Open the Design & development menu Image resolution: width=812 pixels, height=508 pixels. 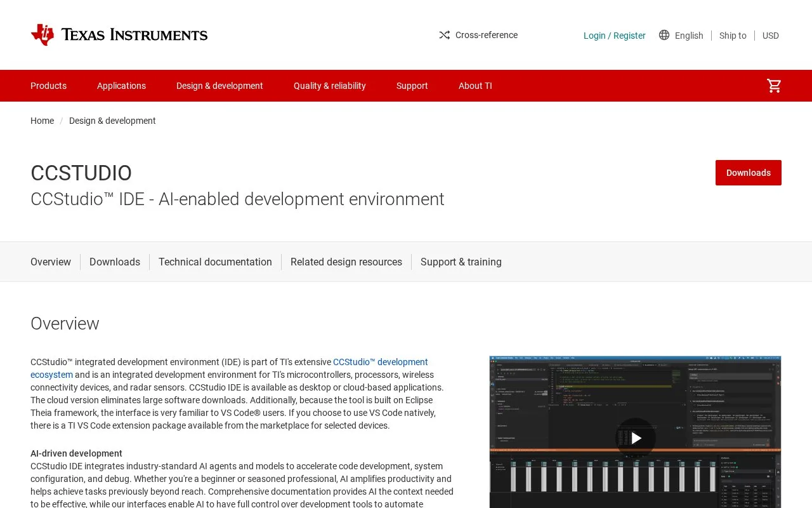coord(219,86)
